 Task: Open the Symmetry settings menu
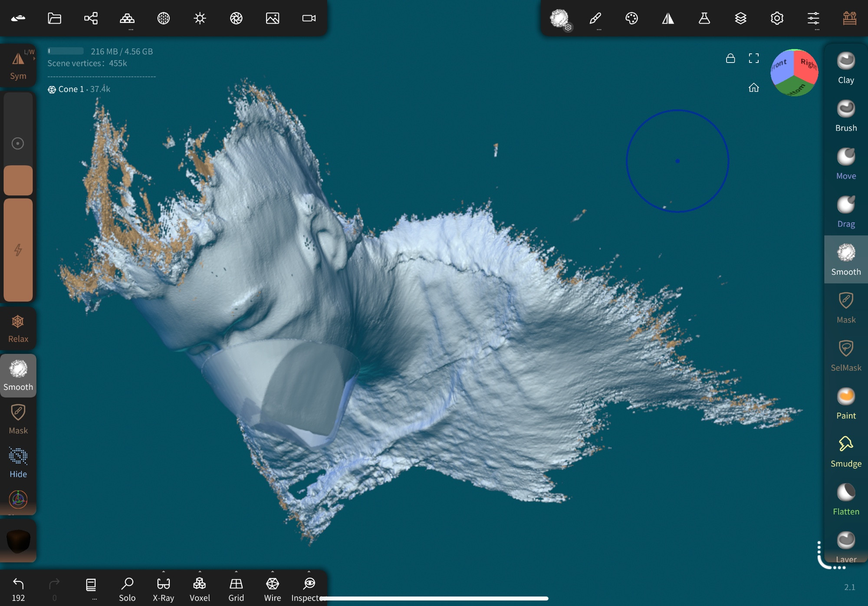[x=668, y=18]
